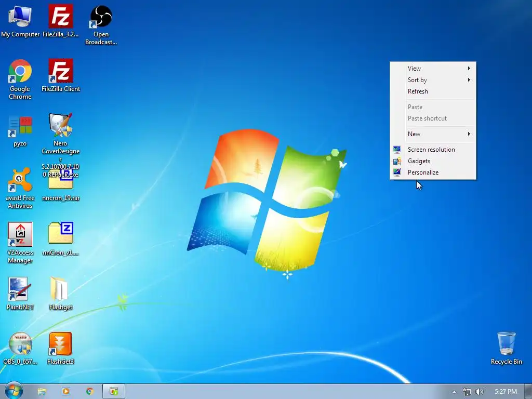Open Windows Explorer from the taskbar
This screenshot has height=399, width=532.
(42, 392)
